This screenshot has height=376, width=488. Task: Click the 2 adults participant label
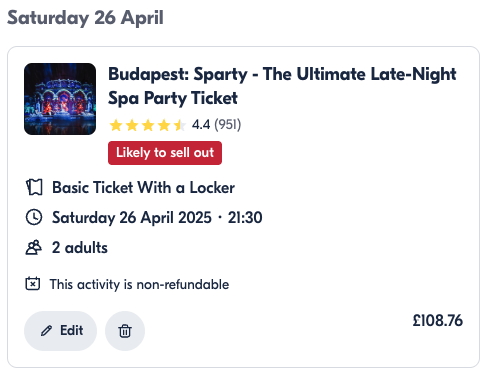(80, 248)
